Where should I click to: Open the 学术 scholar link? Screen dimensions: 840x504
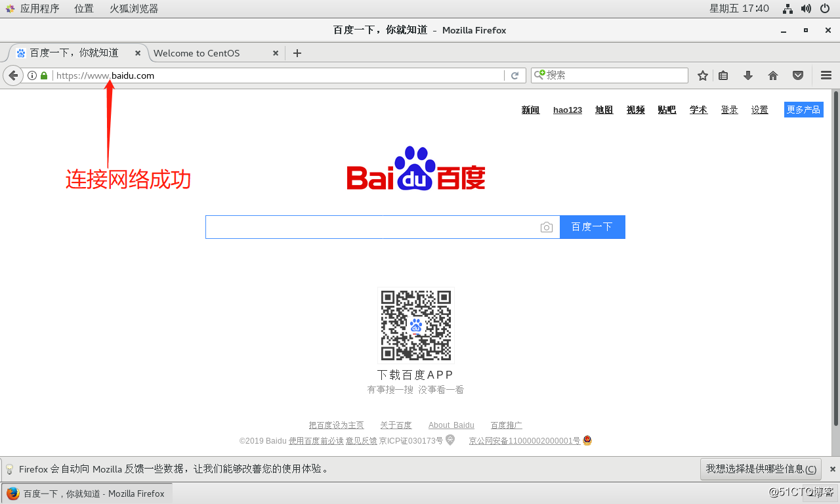[x=698, y=110]
